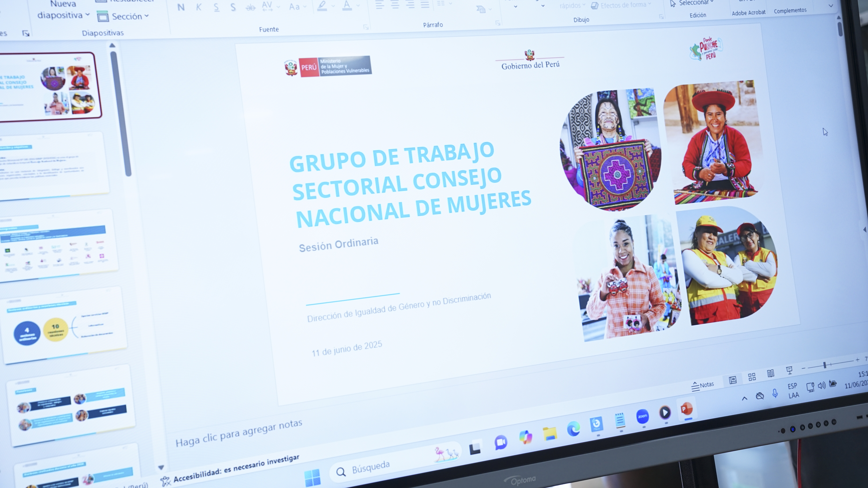Image resolution: width=868 pixels, height=488 pixels.
Task: Click the zoom slider handle
Action: pyautogui.click(x=825, y=365)
